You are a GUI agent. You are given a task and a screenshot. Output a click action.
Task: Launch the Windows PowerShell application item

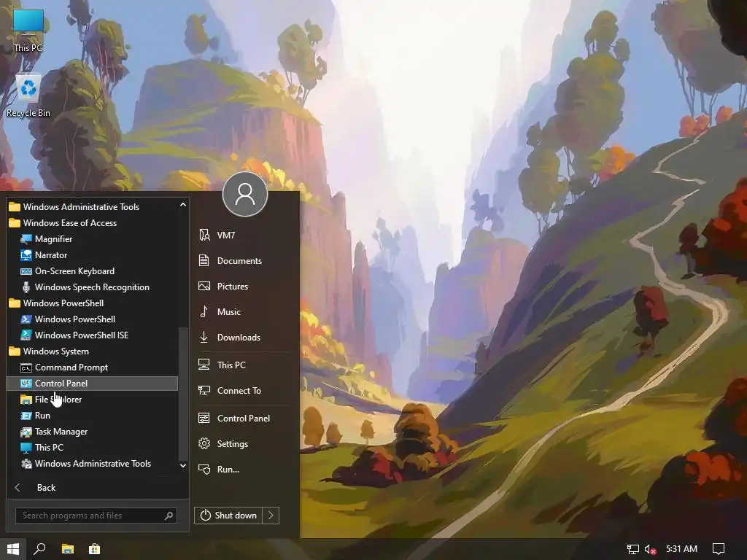92,319
